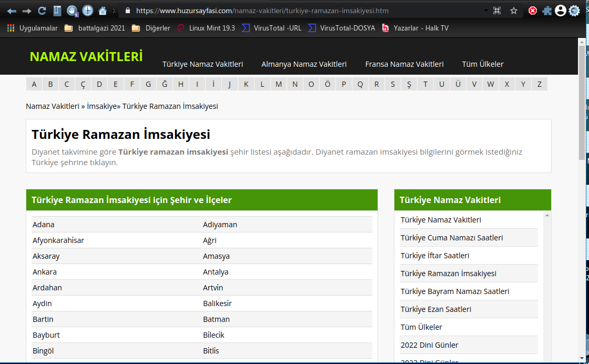Click the home icon in the toolbar
The image size is (589, 364).
click(x=103, y=11)
